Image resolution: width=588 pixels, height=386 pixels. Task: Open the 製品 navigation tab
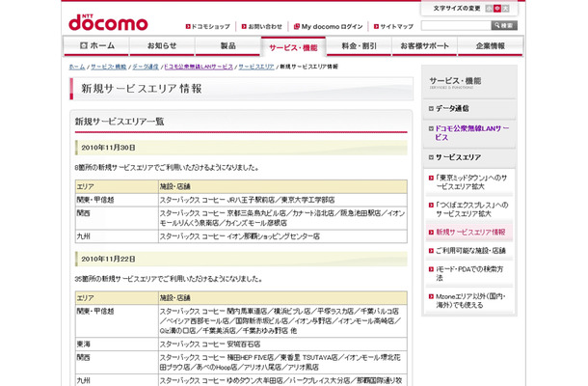point(227,45)
